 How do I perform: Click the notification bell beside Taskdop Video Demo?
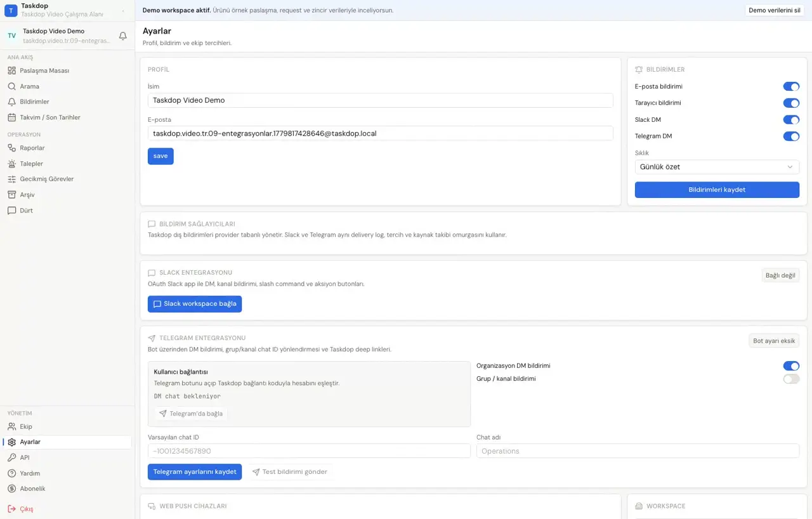point(123,36)
